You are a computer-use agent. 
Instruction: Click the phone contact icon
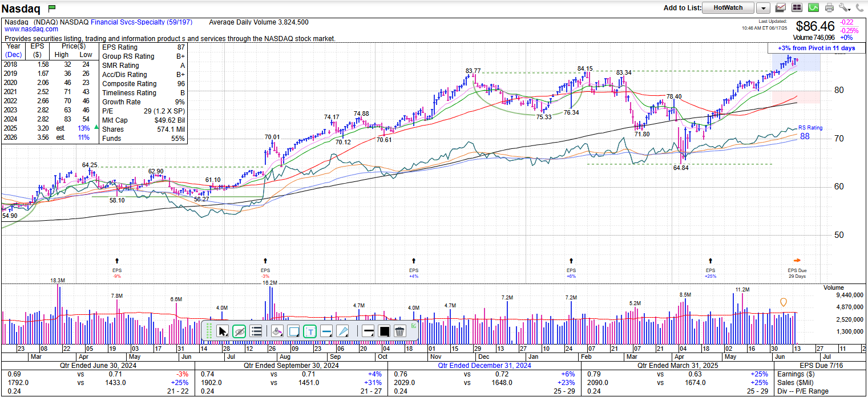pos(860,7)
